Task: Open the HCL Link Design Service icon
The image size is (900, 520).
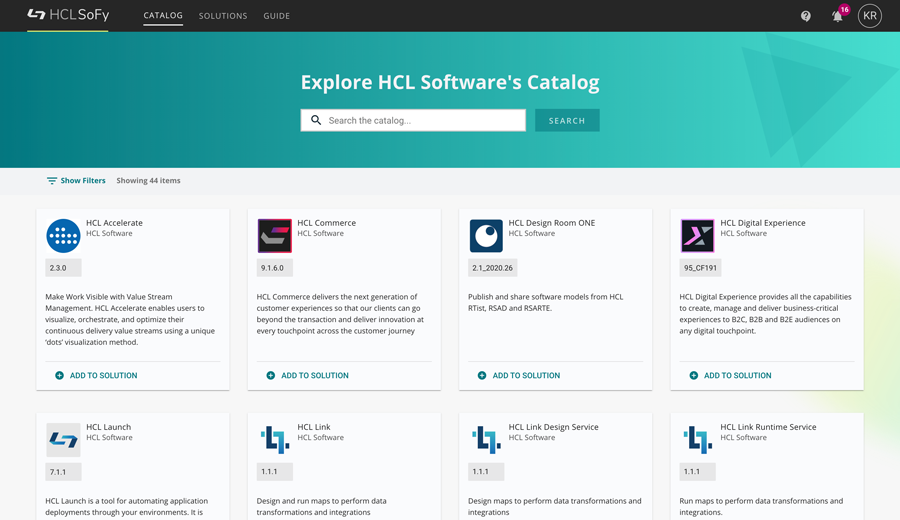Action: pyautogui.click(x=486, y=440)
